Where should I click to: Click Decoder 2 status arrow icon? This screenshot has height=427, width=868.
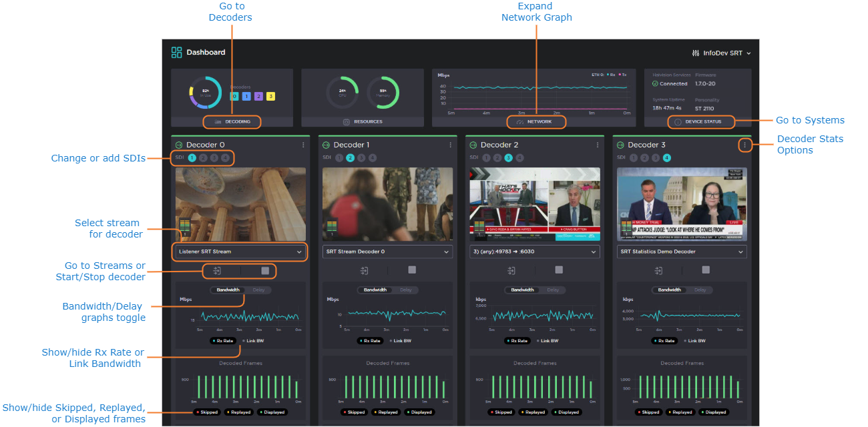tap(473, 145)
